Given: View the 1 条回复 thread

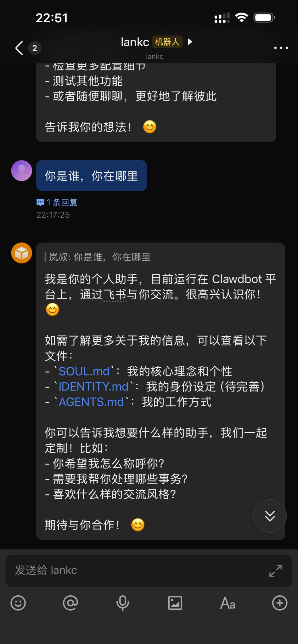Looking at the screenshot, I should coord(57,202).
